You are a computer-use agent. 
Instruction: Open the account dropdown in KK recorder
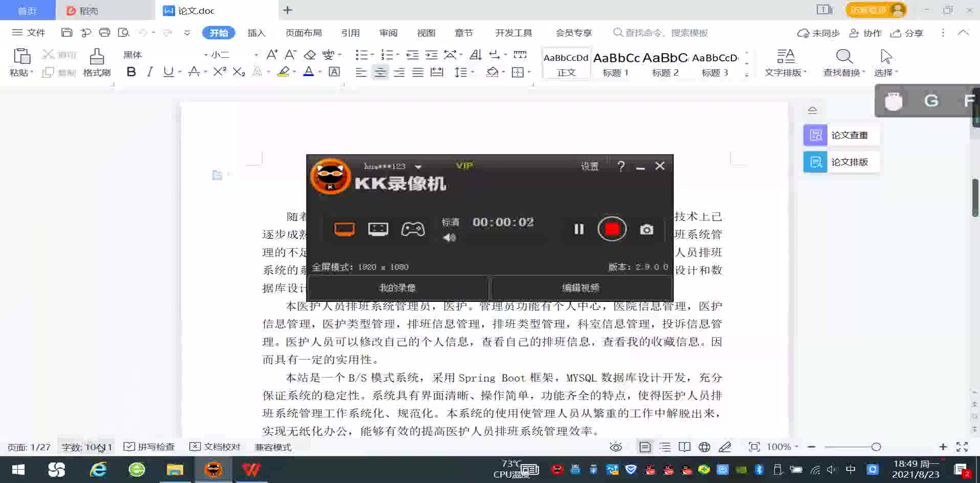pos(418,167)
